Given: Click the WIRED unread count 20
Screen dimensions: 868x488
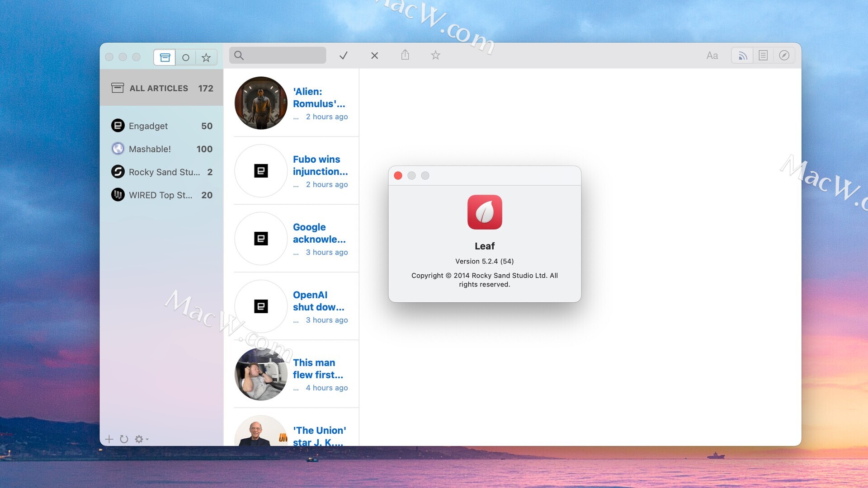Looking at the screenshot, I should [207, 195].
